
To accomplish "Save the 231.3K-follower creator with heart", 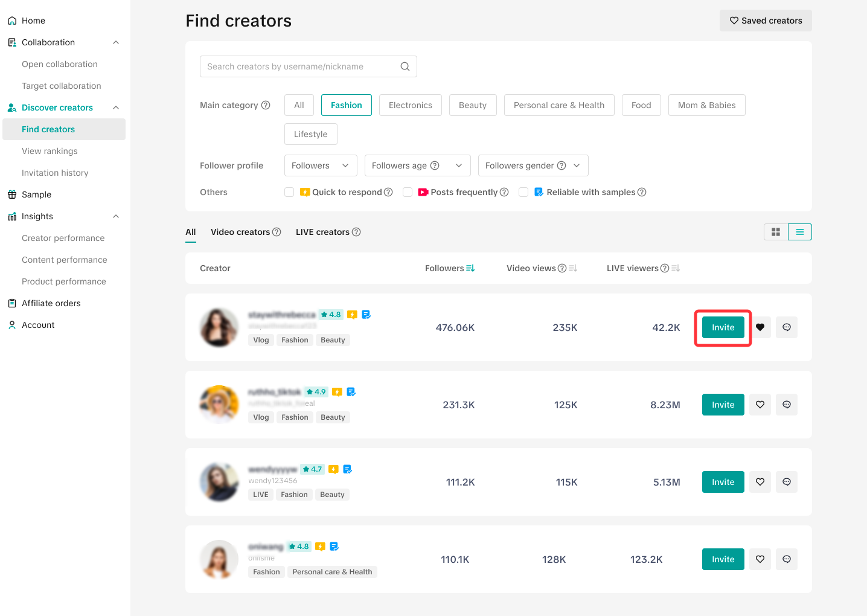I will (x=760, y=405).
